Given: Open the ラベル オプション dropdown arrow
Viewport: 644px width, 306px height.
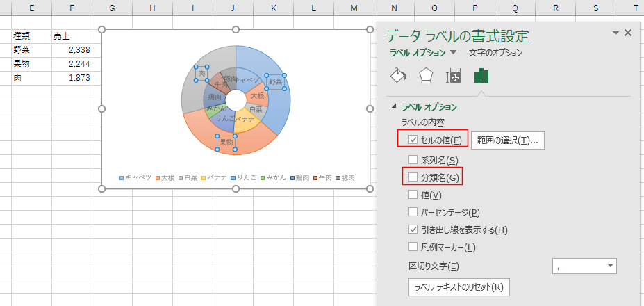Looking at the screenshot, I should 453,53.
